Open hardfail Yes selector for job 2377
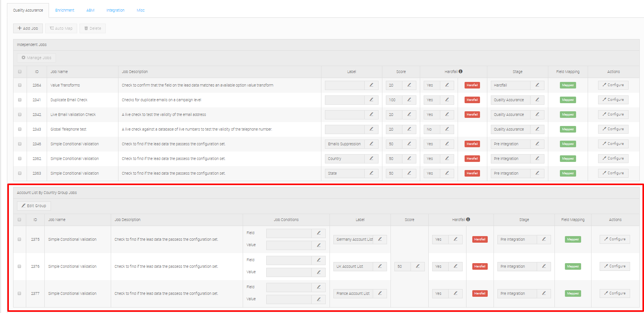Screen dimensions: 644x313 pyautogui.click(x=440, y=293)
